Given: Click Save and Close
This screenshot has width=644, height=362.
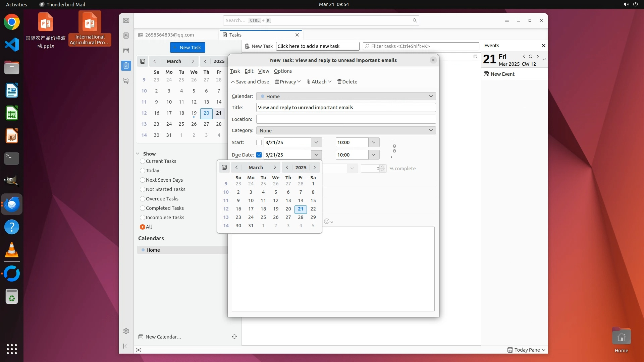Looking at the screenshot, I should tap(250, 82).
